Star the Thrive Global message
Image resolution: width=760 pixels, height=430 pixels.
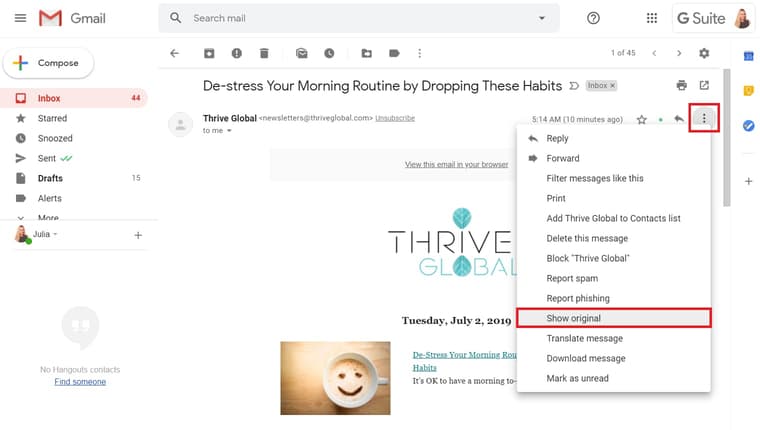(642, 119)
